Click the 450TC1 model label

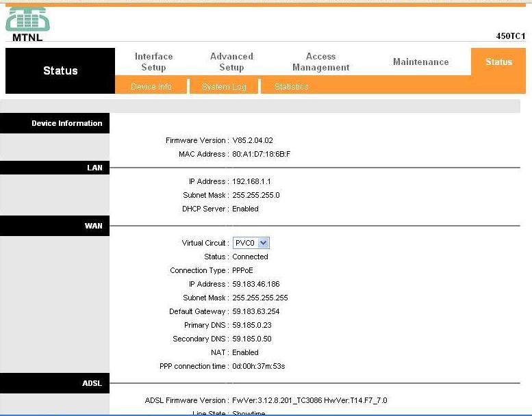pos(511,36)
